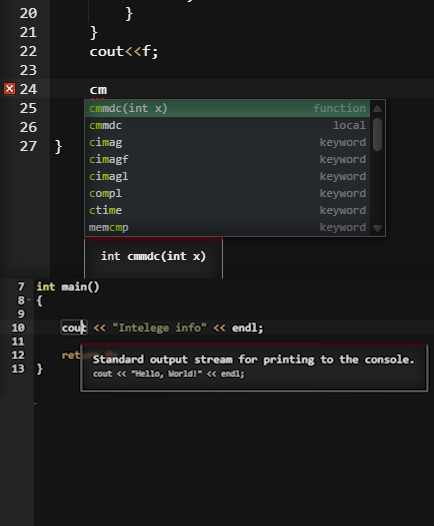Image resolution: width=434 pixels, height=526 pixels.
Task: Click the closing brace on line 13
Action: pos(40,369)
